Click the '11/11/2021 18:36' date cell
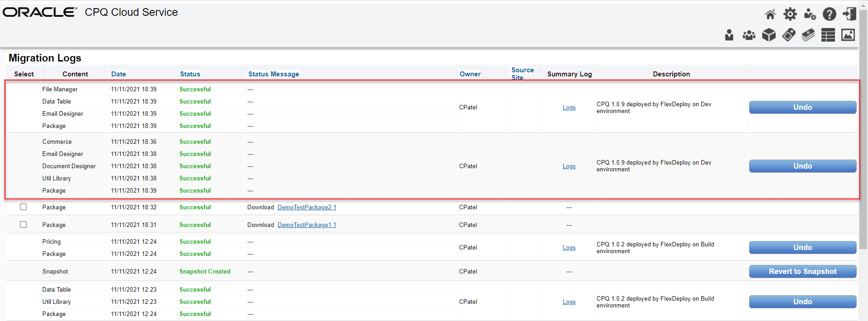The width and height of the screenshot is (868, 321). (134, 142)
